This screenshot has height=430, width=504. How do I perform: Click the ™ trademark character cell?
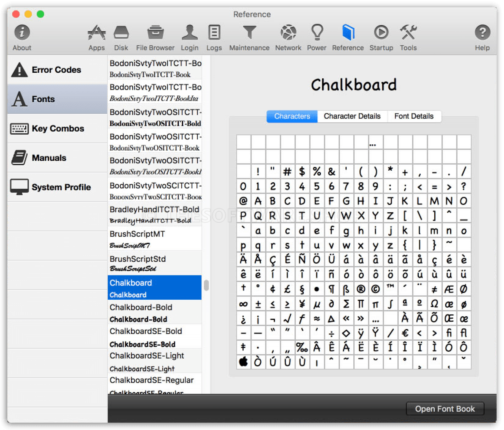tap(390, 289)
